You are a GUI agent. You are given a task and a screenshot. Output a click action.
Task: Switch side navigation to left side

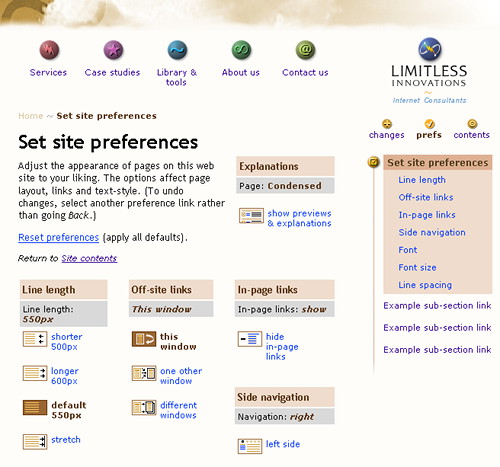pyautogui.click(x=283, y=444)
